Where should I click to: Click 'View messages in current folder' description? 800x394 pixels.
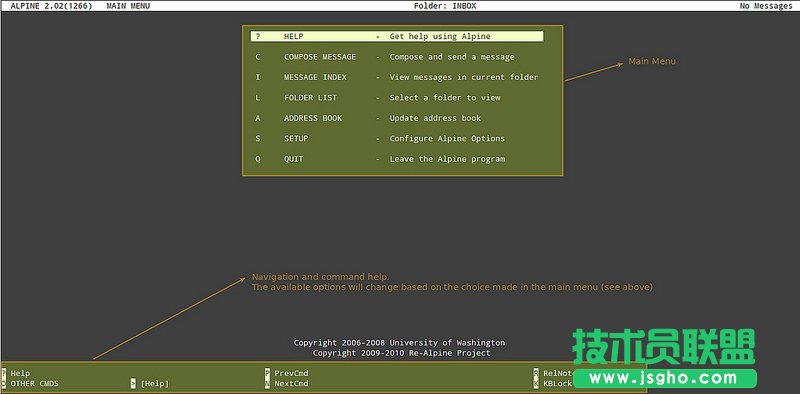[464, 77]
